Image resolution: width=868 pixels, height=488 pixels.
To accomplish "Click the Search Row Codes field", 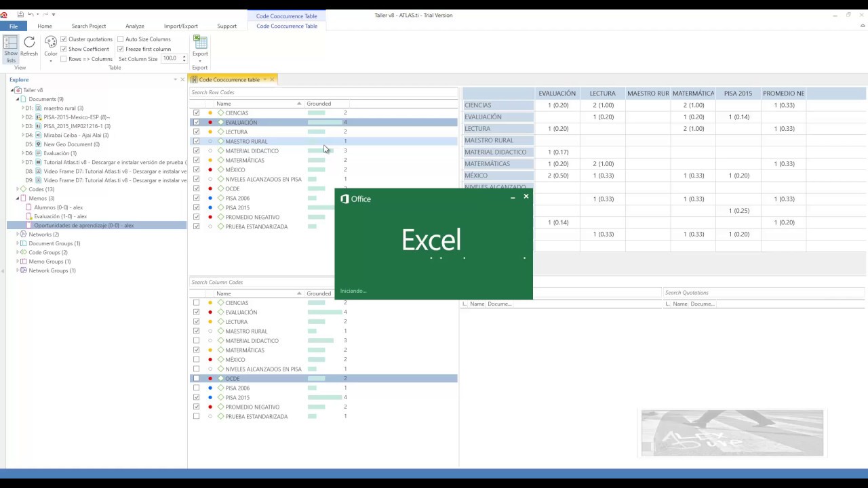I will click(323, 92).
